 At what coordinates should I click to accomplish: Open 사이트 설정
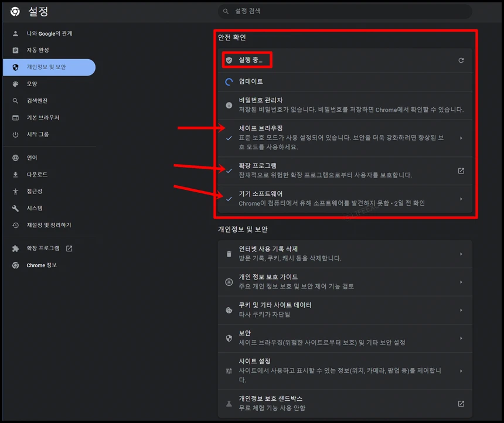(x=345, y=371)
